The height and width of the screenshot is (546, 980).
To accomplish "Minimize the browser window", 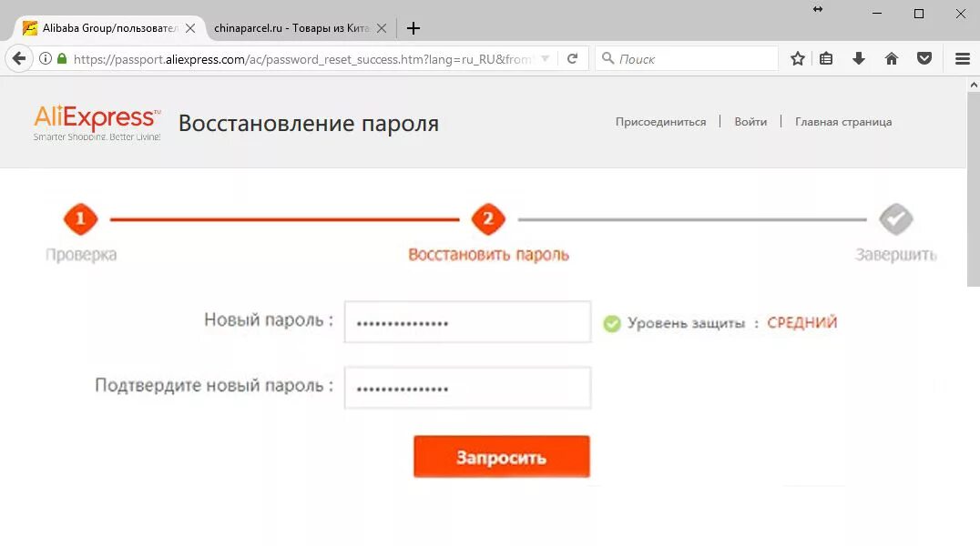I will (877, 13).
